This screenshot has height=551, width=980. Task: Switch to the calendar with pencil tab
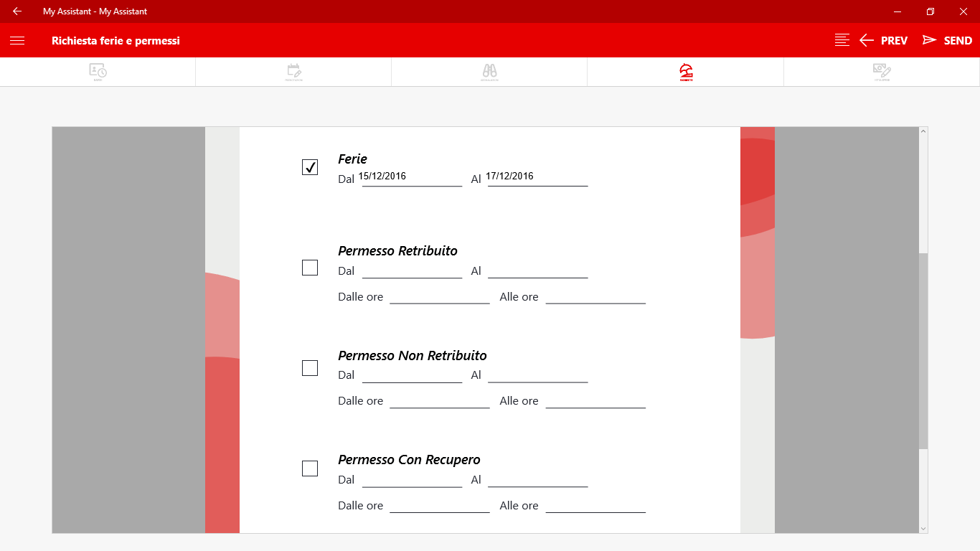(293, 72)
